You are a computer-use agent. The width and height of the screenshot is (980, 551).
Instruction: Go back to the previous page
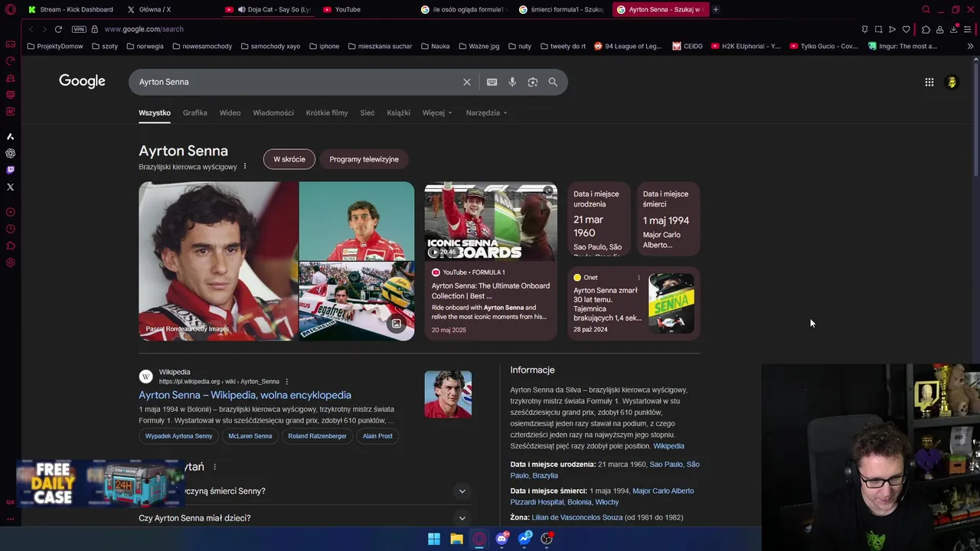(31, 29)
